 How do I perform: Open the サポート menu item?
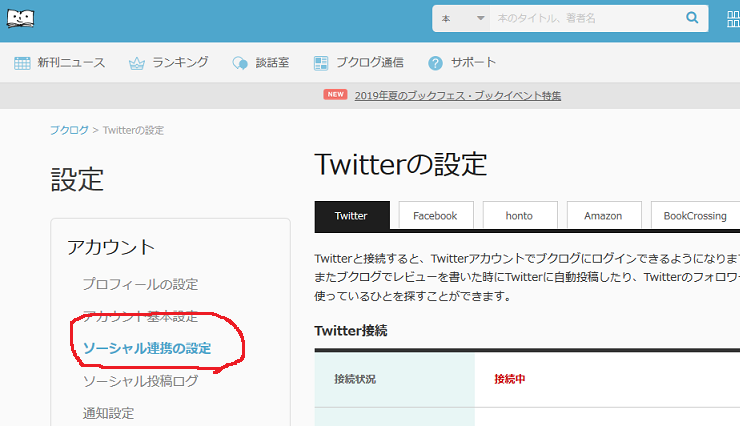[x=473, y=62]
